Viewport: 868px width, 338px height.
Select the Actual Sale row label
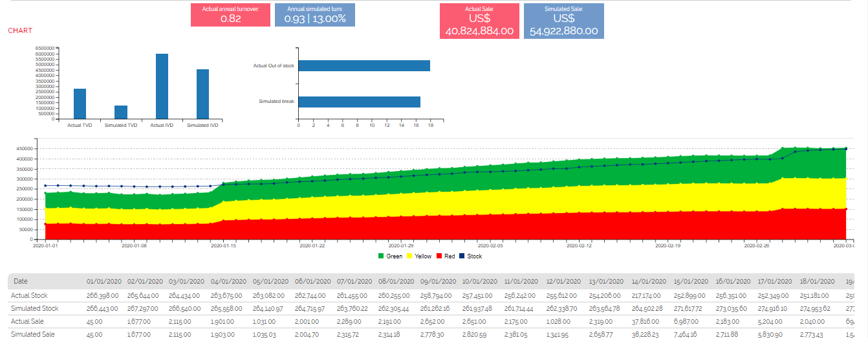[x=28, y=321]
